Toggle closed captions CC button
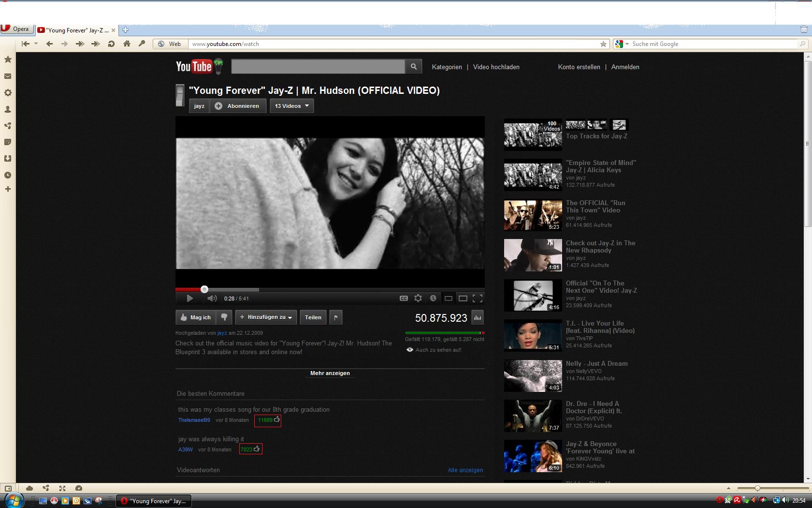This screenshot has width=812, height=508. [404, 299]
